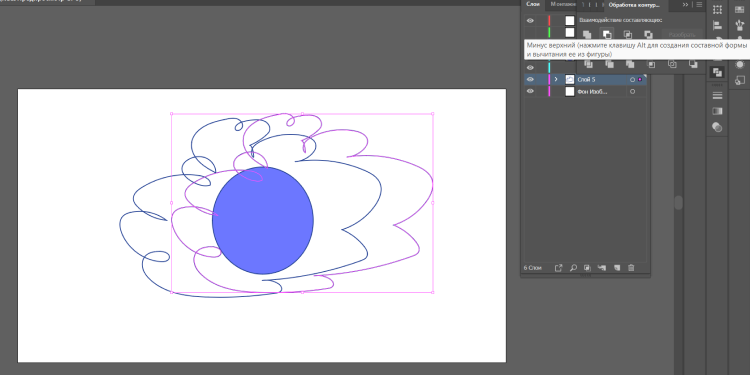Hide the Фон Изоб... layer eye icon
The image size is (750, 375).
[530, 91]
